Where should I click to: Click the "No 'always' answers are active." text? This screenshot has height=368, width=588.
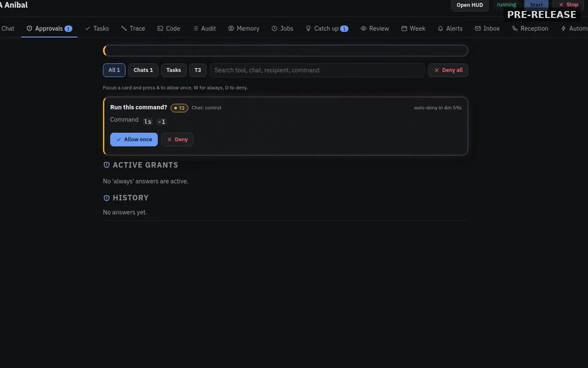[146, 181]
